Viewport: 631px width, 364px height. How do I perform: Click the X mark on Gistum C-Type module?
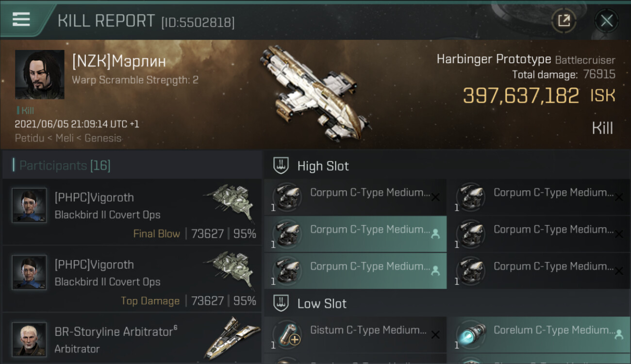click(435, 335)
